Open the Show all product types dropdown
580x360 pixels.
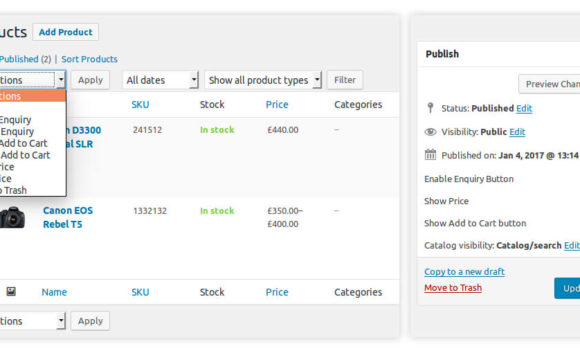click(263, 80)
